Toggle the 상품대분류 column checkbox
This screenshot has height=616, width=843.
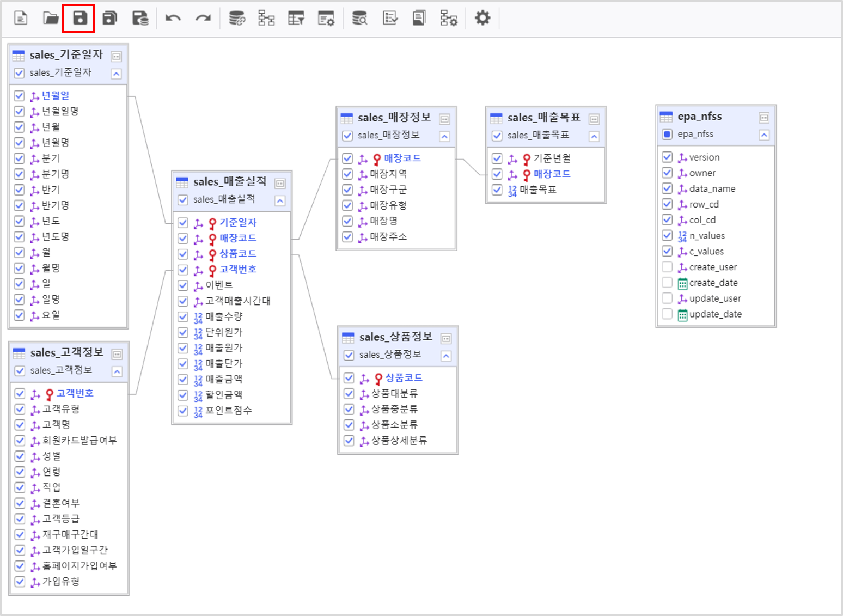tap(349, 393)
